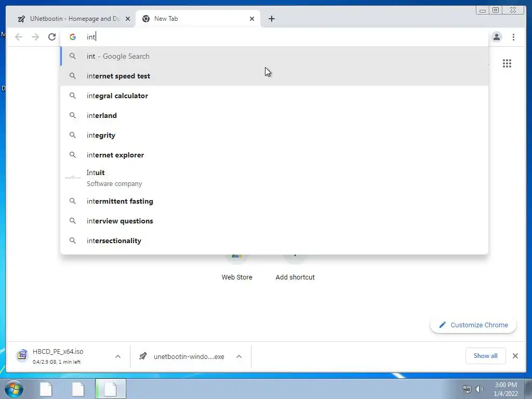Open the Google apps grid
Screen dimensions: 532x399
pyautogui.click(x=507, y=63)
